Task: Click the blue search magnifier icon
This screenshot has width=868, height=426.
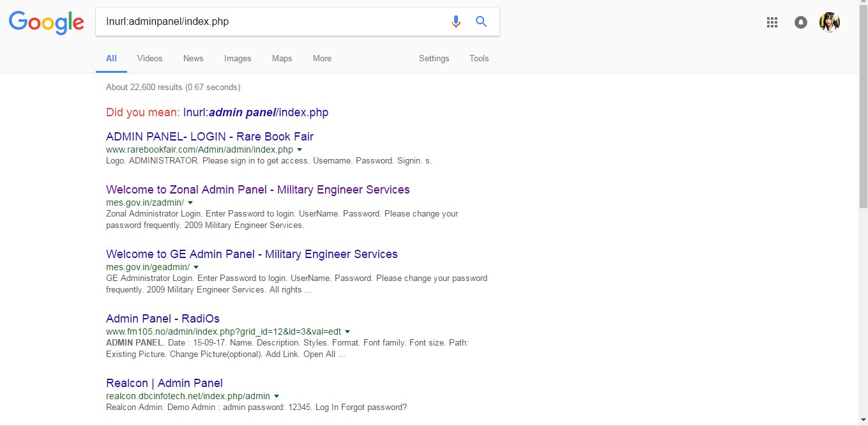Action: (x=482, y=22)
